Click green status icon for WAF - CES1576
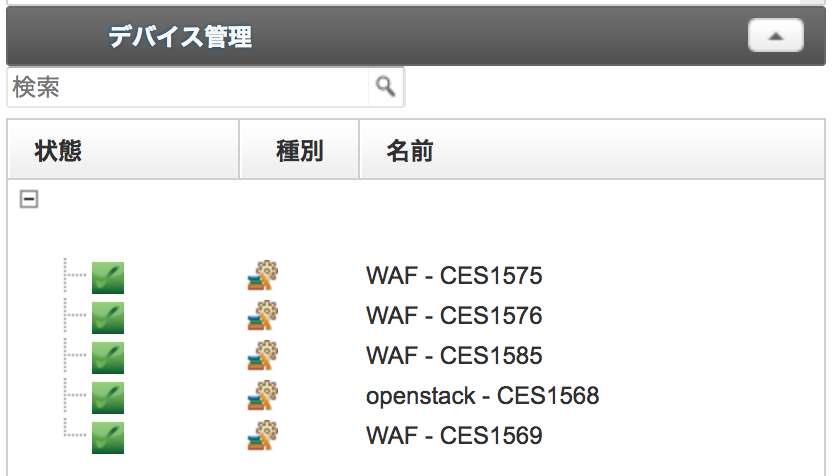Image resolution: width=832 pixels, height=476 pixels. pos(108,318)
